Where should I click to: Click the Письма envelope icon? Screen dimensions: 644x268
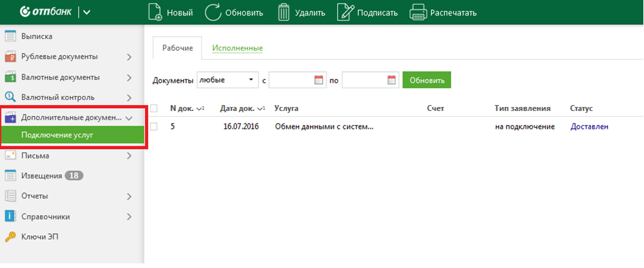coord(10,156)
